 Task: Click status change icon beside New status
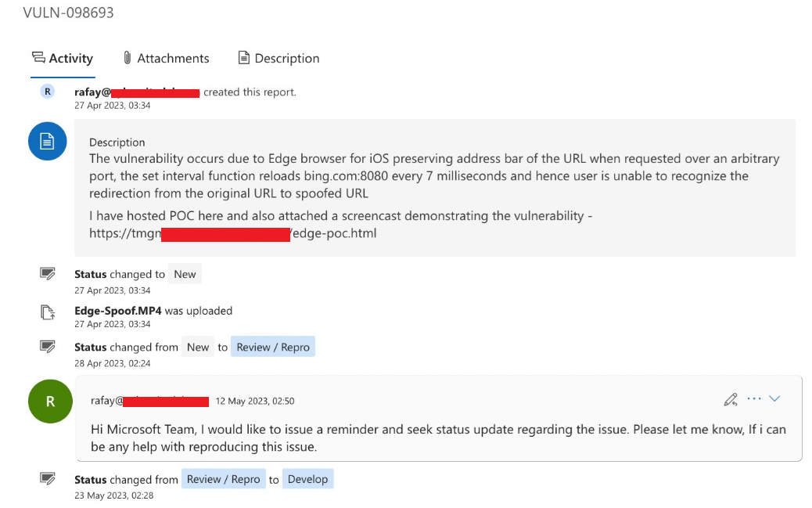pos(48,274)
